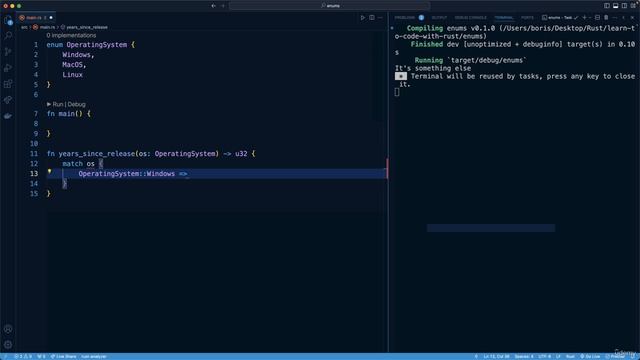Click the u32 return type on line 11

click(241, 154)
